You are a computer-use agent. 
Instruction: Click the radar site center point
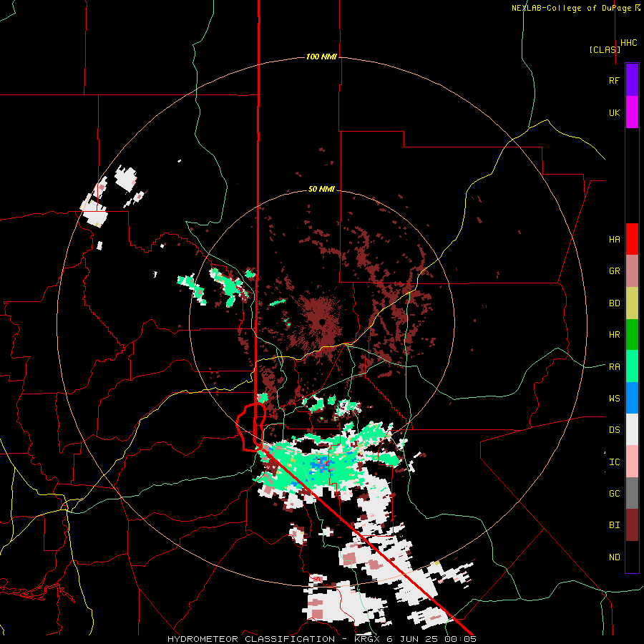pos(322,321)
